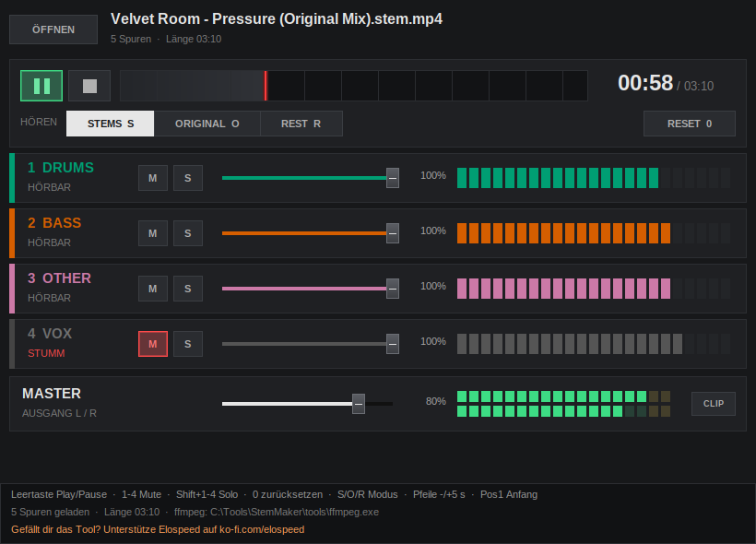This screenshot has width=756, height=544.
Task: Click the '5 Spuren geladen' status text
Action: pyautogui.click(x=50, y=512)
